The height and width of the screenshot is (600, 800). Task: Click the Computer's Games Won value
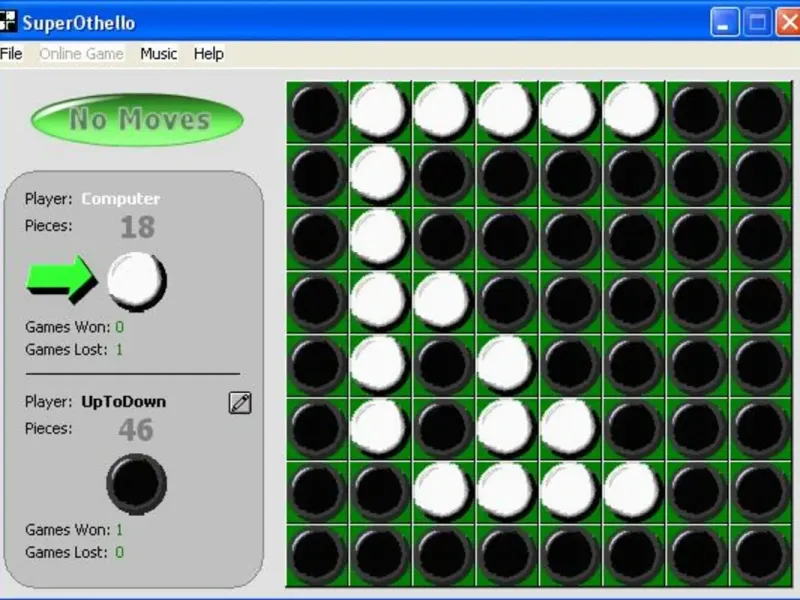coord(119,327)
